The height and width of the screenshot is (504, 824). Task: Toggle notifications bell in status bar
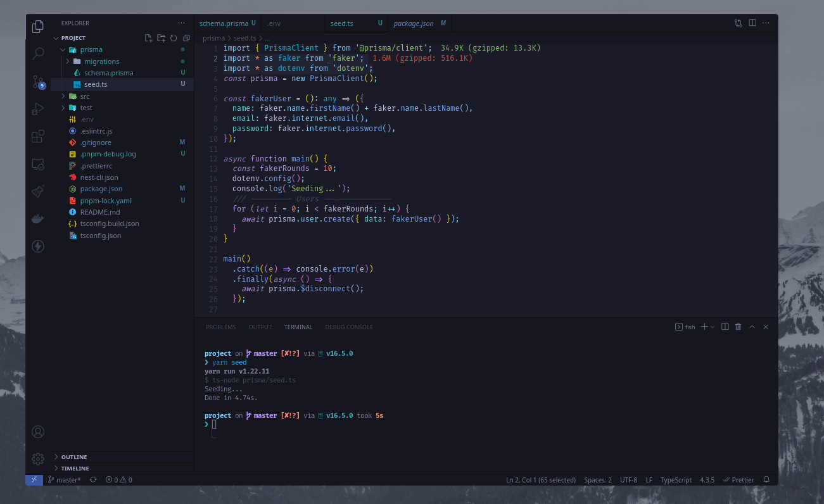[766, 480]
